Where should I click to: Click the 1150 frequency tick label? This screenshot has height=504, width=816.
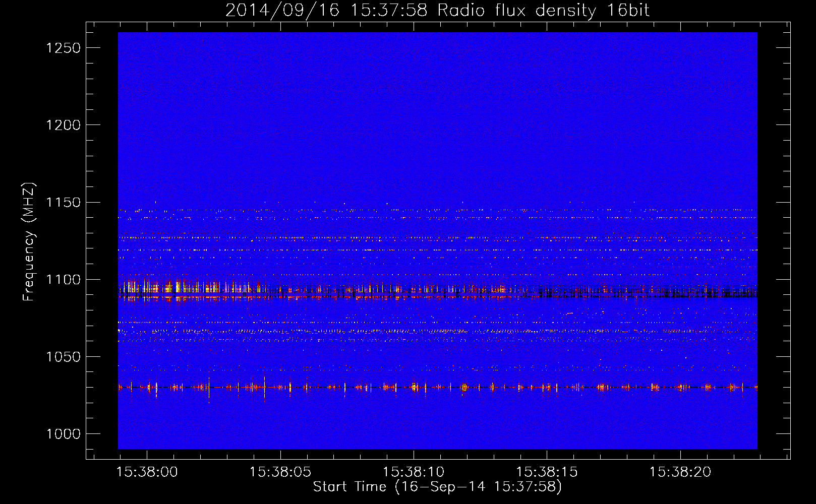coord(63,203)
